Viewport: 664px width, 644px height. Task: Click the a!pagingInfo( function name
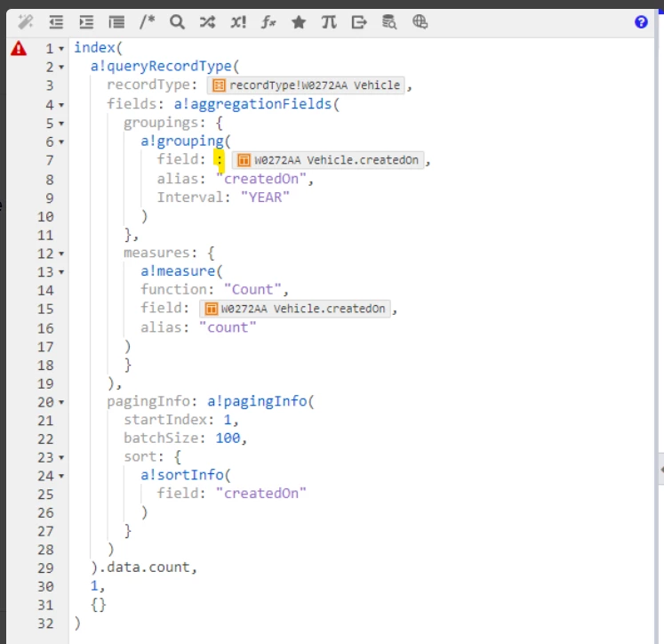260,401
